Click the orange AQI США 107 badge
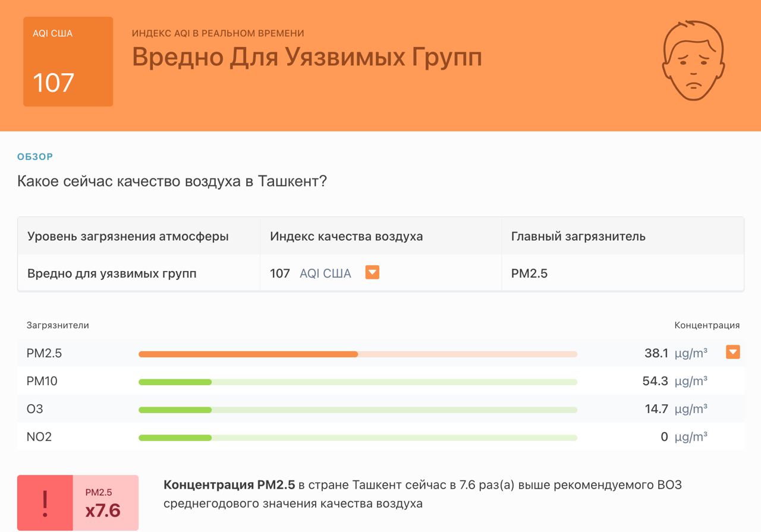The width and height of the screenshot is (761, 532). (68, 62)
